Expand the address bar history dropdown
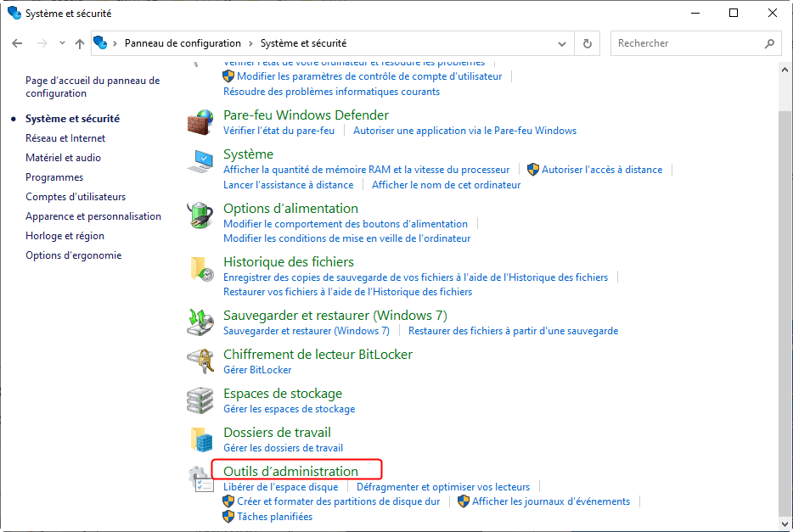Screen dimensions: 793x532 pos(562,44)
